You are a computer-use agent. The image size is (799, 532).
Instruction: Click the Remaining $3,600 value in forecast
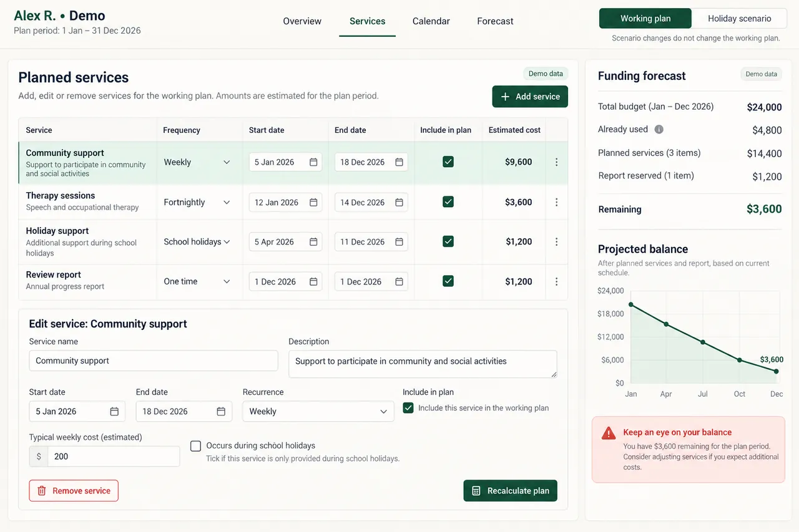[764, 209]
